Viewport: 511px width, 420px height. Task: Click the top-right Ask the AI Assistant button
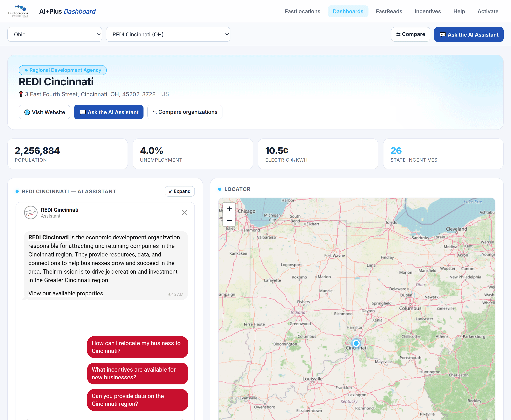[469, 34]
